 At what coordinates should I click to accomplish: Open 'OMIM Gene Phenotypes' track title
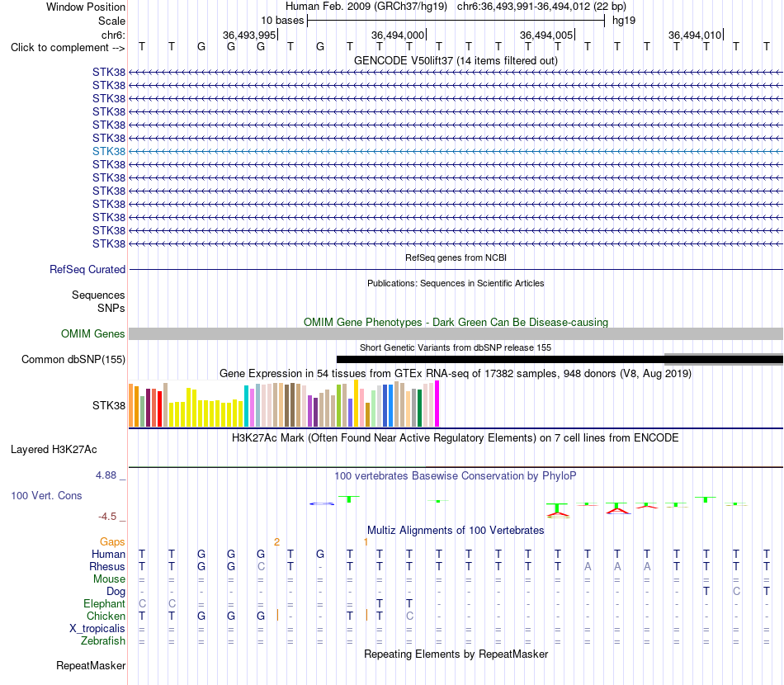(456, 322)
